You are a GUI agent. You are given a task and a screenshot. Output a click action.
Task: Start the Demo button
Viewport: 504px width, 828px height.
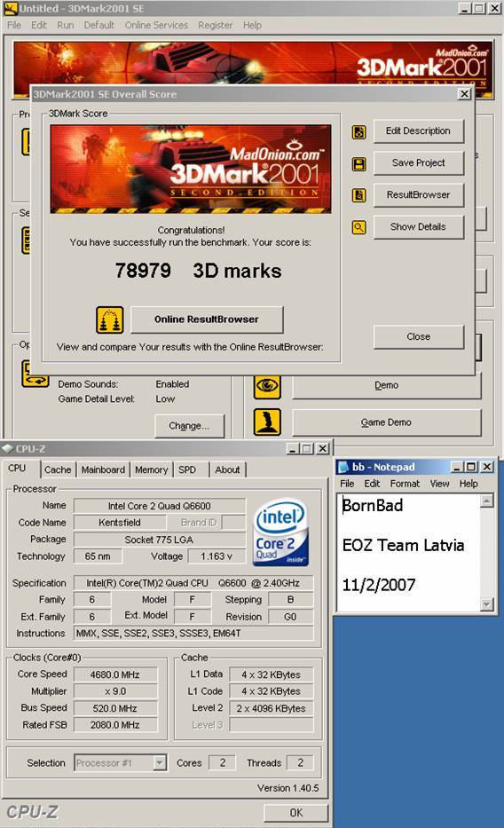point(386,385)
